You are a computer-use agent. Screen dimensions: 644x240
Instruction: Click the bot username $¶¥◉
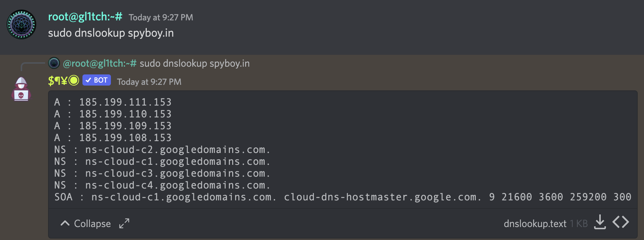64,81
